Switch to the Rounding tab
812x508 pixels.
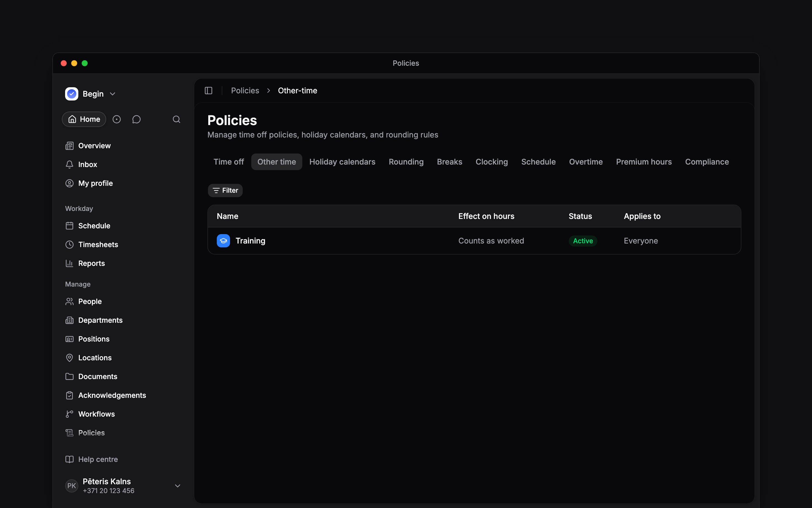(406, 162)
